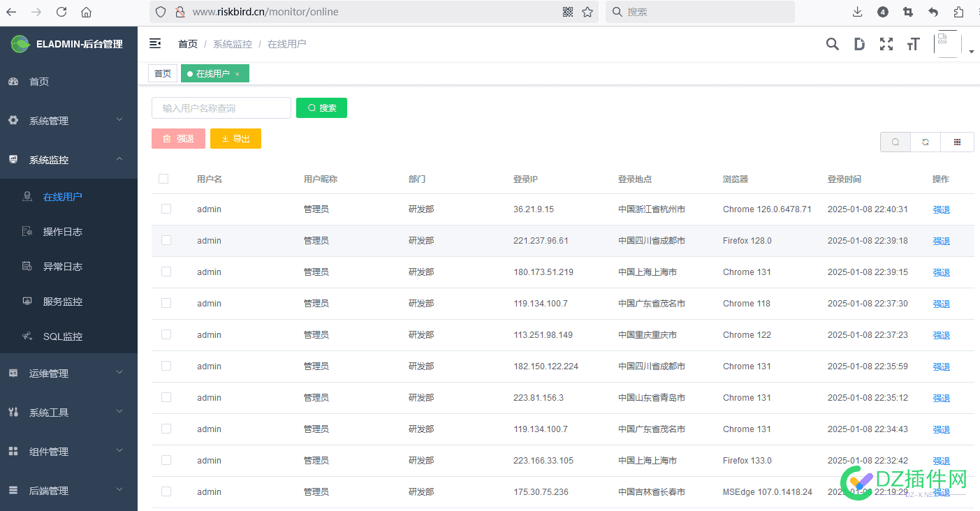Expand the 系统工具 menu
980x511 pixels.
tap(68, 413)
